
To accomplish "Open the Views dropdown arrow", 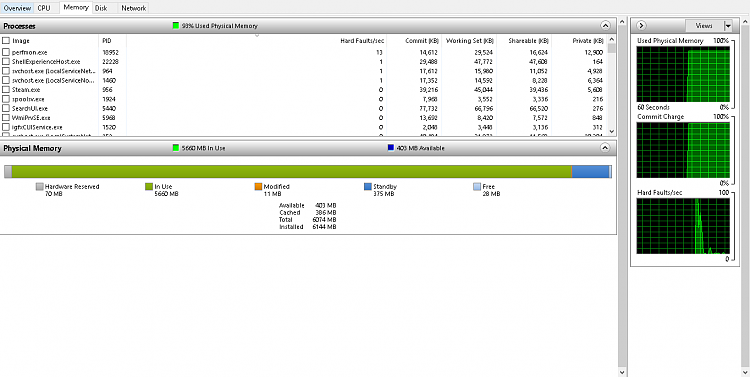I will click(x=728, y=26).
